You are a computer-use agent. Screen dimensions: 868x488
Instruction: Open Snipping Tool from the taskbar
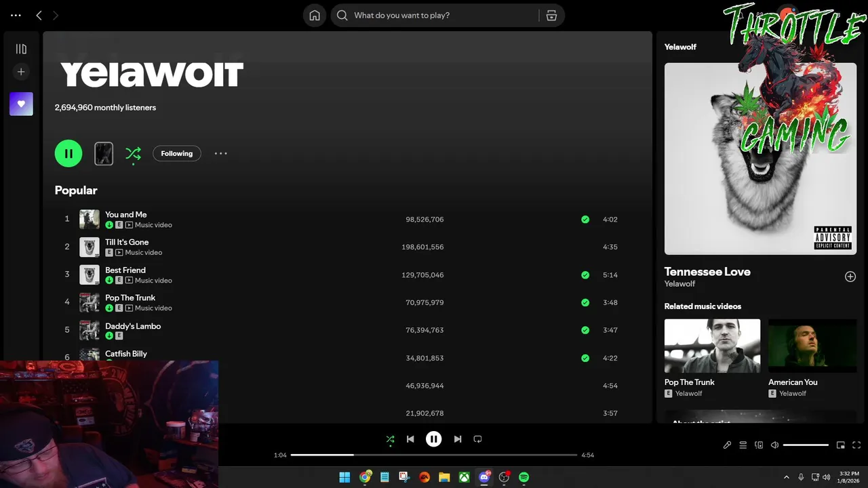coord(404,477)
